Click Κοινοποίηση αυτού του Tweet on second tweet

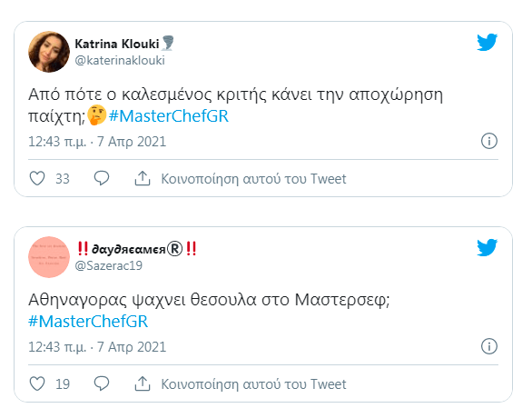(253, 384)
